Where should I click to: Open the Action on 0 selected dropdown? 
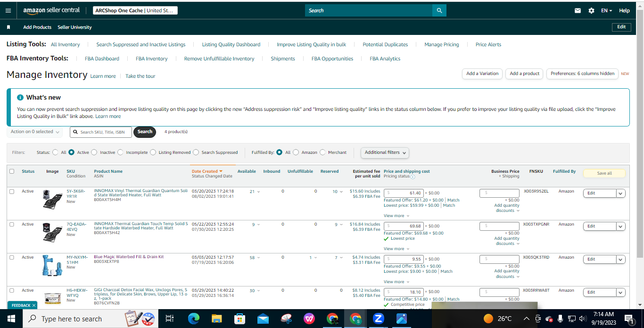pyautogui.click(x=35, y=132)
